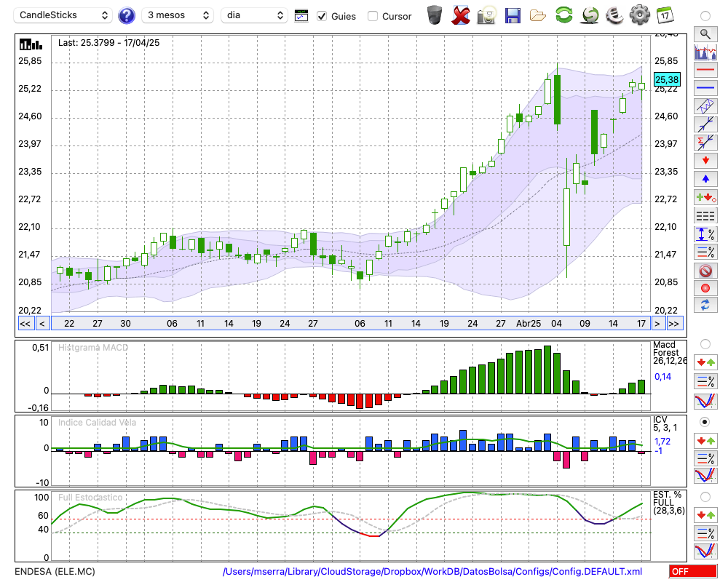This screenshot has height=582, width=728.
Task: Click the trash can icon
Action: 435,15
